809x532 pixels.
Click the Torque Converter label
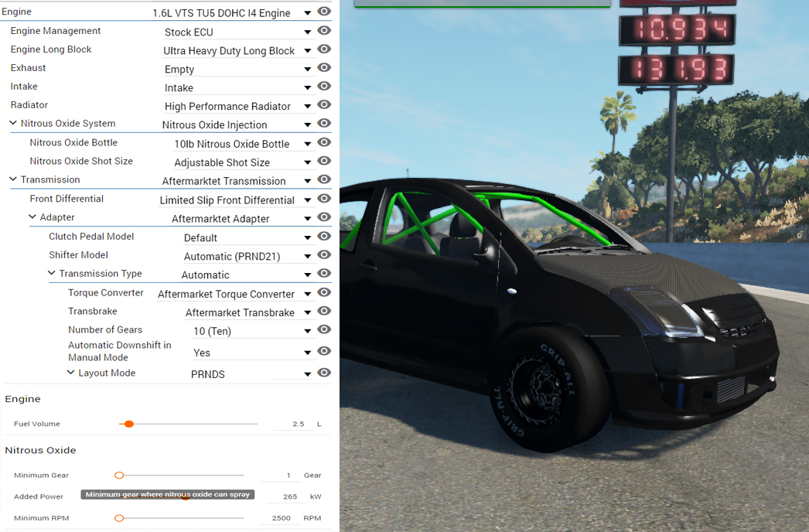tap(106, 292)
